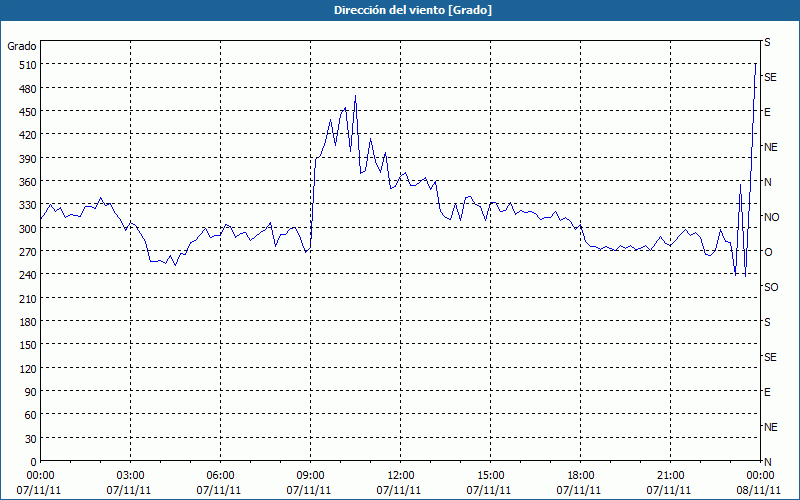The width and height of the screenshot is (800, 500).
Task: Select the 480 degree axis label
Action: click(x=29, y=89)
